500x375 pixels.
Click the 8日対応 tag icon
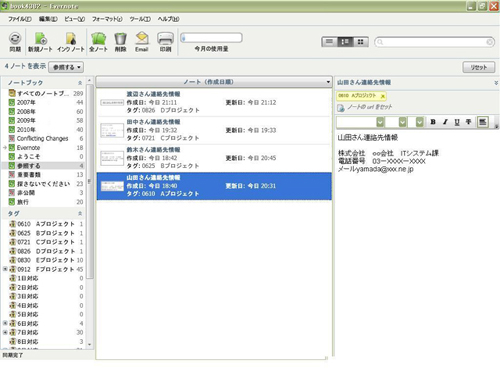(x=13, y=341)
